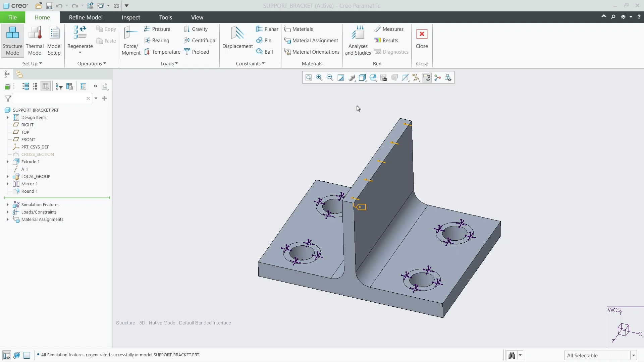Add a Bearing load

point(156,41)
